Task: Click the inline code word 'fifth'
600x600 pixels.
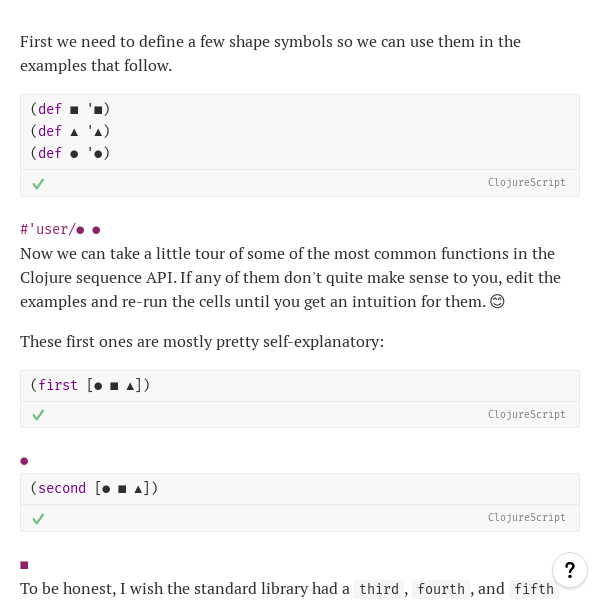Action: coord(534,589)
